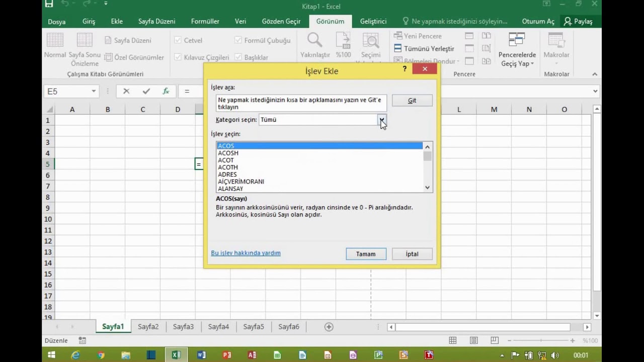Click Tümünü Yerleştir
This screenshot has width=644, height=362.
(x=424, y=49)
